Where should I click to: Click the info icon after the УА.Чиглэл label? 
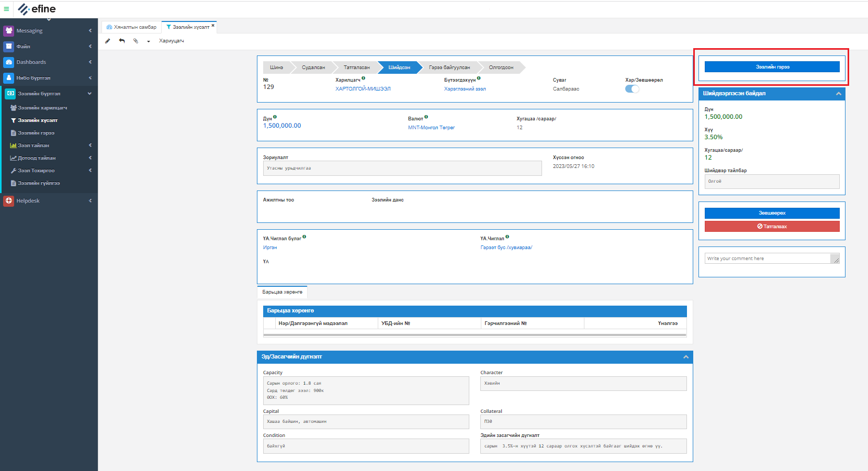tap(507, 237)
